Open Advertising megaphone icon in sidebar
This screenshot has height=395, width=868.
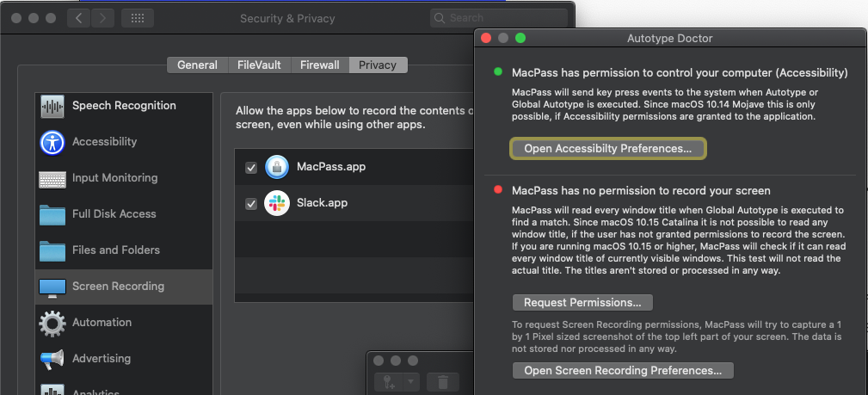(52, 360)
